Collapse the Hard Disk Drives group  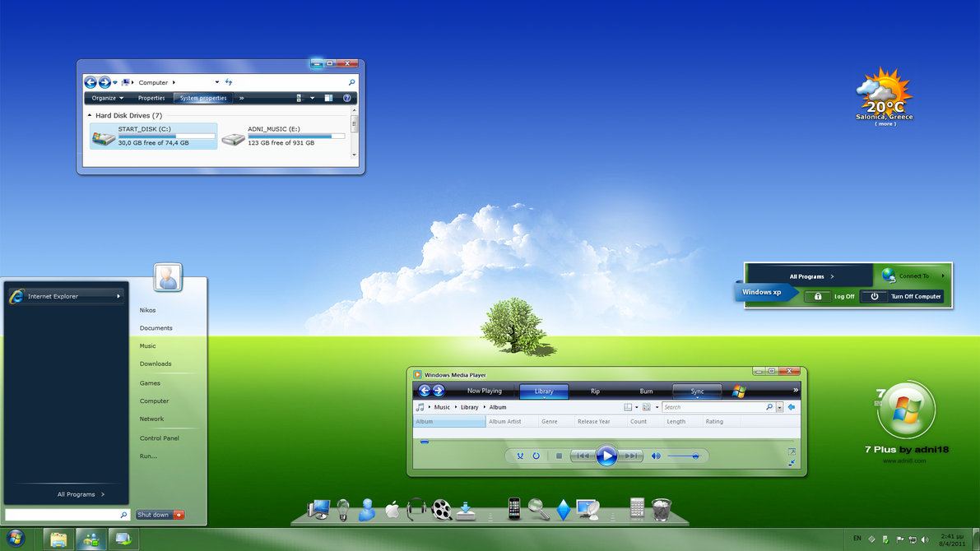[90, 116]
